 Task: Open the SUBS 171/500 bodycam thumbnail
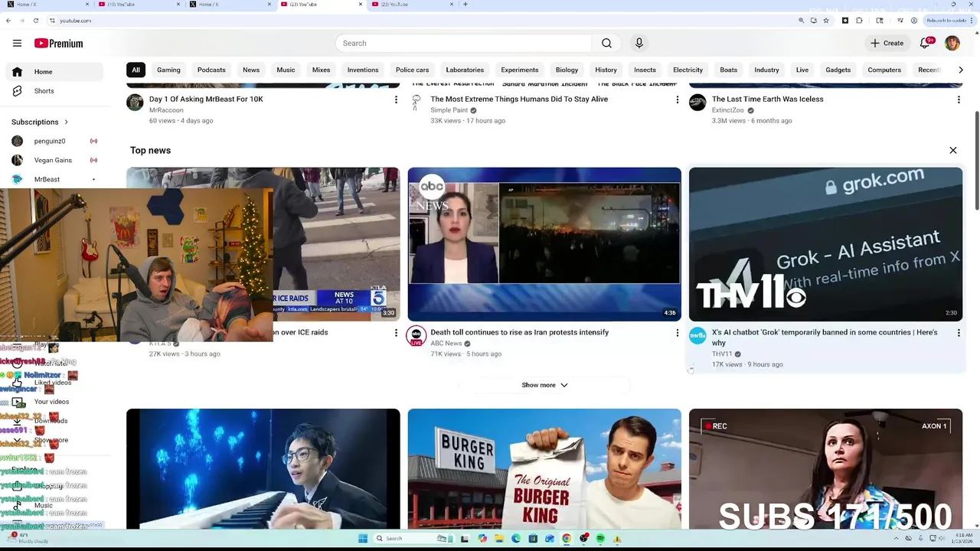pos(825,469)
